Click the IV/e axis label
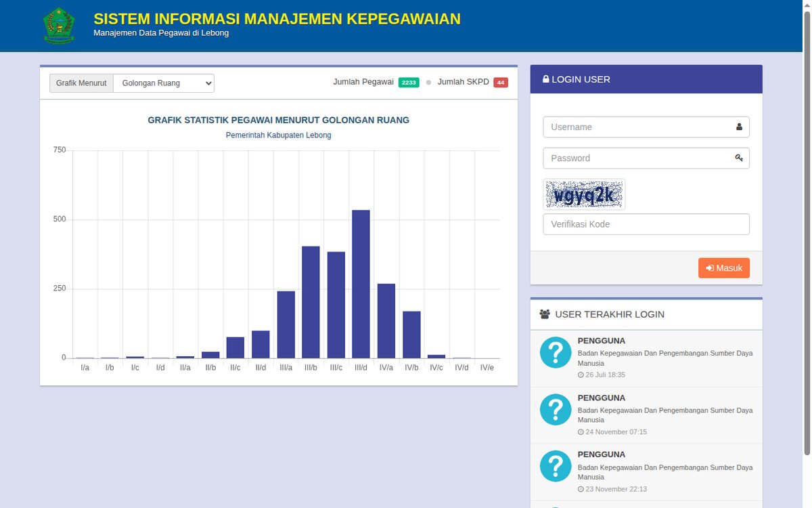This screenshot has height=508, width=812. point(487,368)
